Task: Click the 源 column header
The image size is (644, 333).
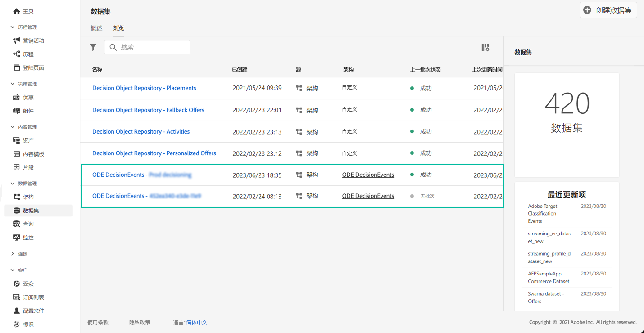Action: [299, 70]
